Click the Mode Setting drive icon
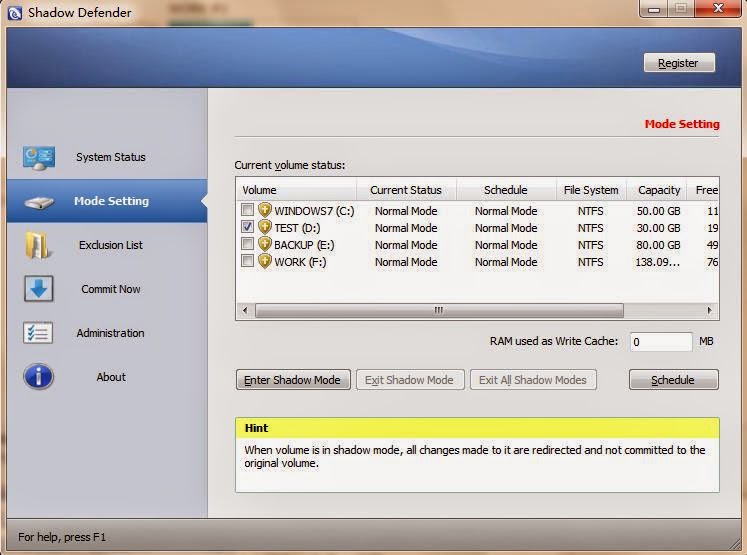The height and width of the screenshot is (555, 747). coord(39,202)
